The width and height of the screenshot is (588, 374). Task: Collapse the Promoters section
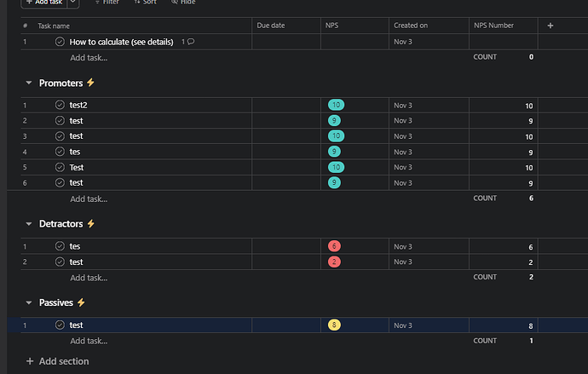tap(28, 83)
